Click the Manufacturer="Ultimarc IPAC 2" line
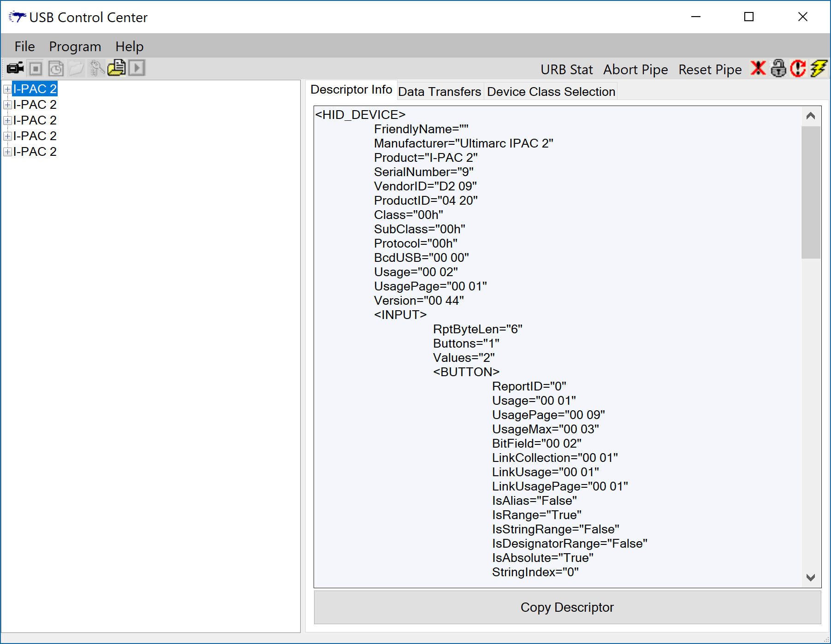Image resolution: width=831 pixels, height=644 pixels. [463, 143]
